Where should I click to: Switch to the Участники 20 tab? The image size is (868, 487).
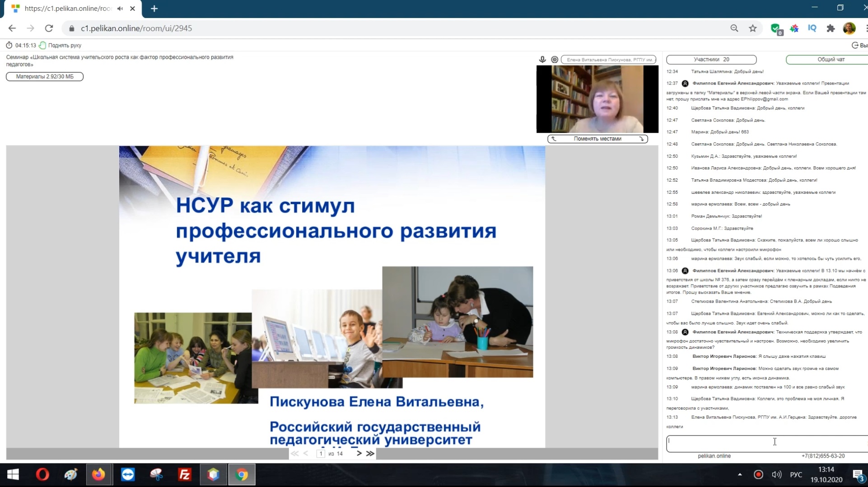pyautogui.click(x=711, y=59)
